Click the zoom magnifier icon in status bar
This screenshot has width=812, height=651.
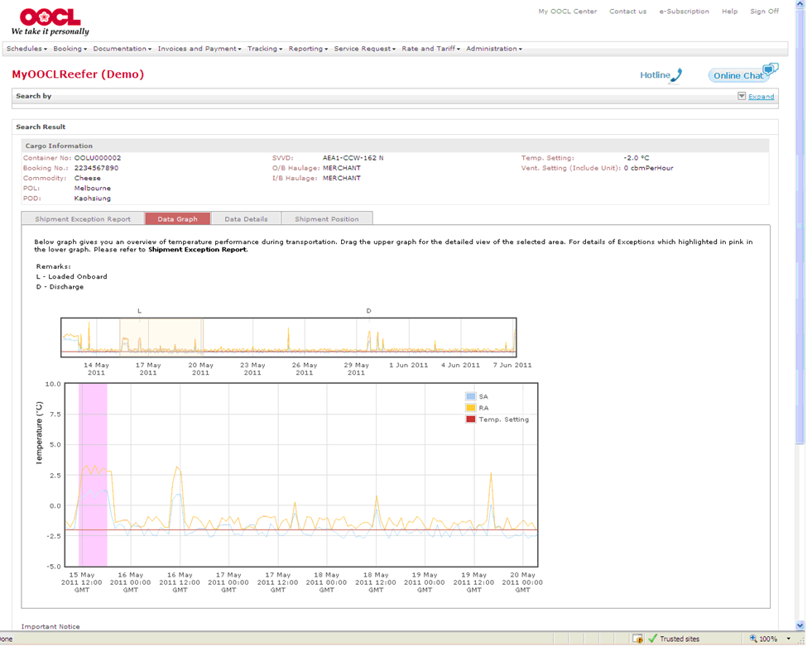tap(752, 639)
